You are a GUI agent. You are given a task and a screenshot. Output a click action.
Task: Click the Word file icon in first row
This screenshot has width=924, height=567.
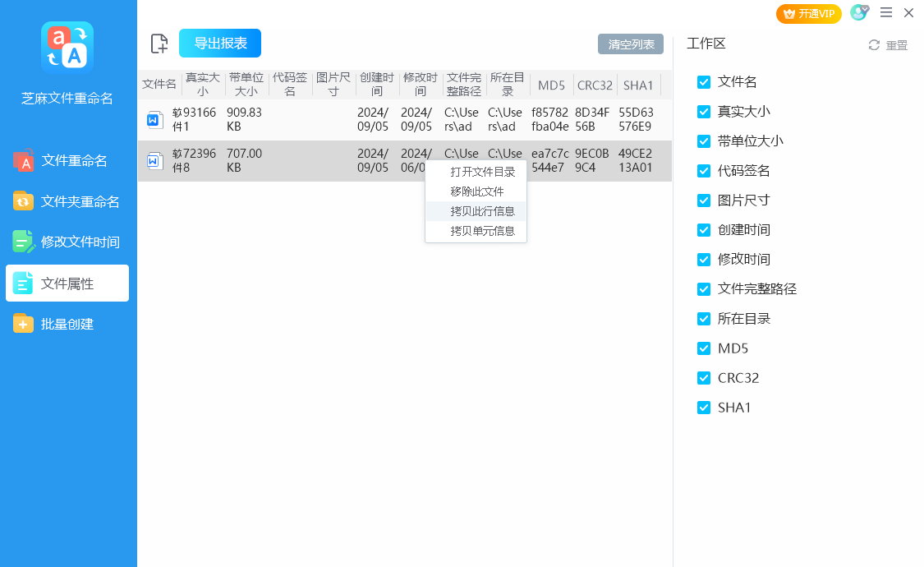point(154,120)
